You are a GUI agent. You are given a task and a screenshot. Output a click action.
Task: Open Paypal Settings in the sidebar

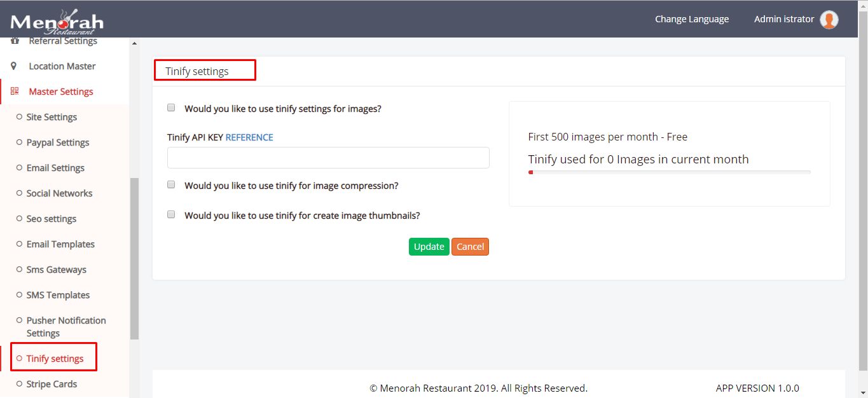pyautogui.click(x=58, y=142)
